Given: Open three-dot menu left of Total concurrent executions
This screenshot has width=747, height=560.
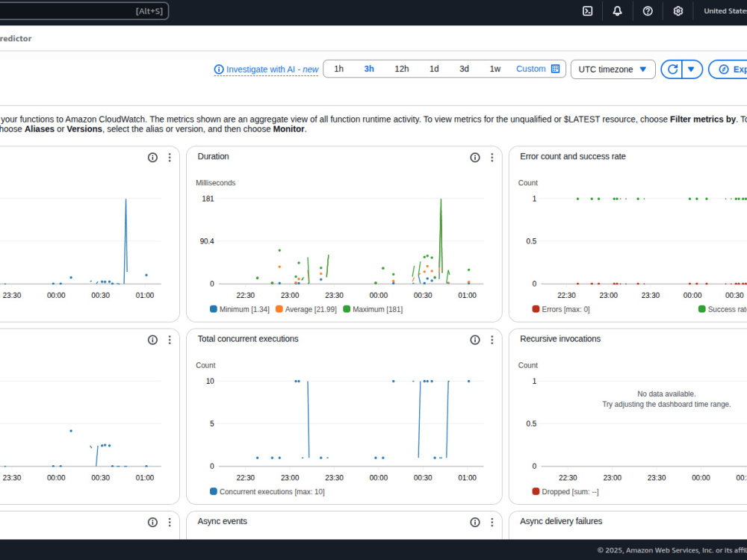Looking at the screenshot, I should pos(170,340).
